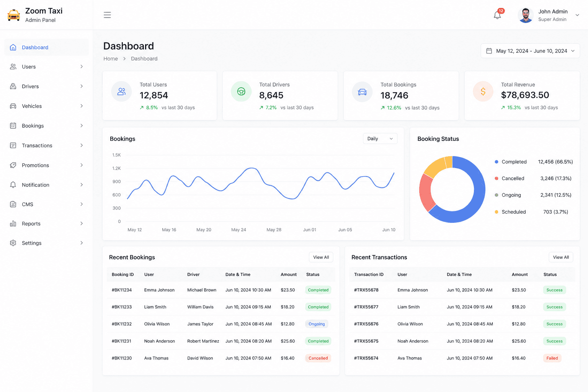
Task: Click the Dashboard home icon in sidebar
Action: [13, 47]
